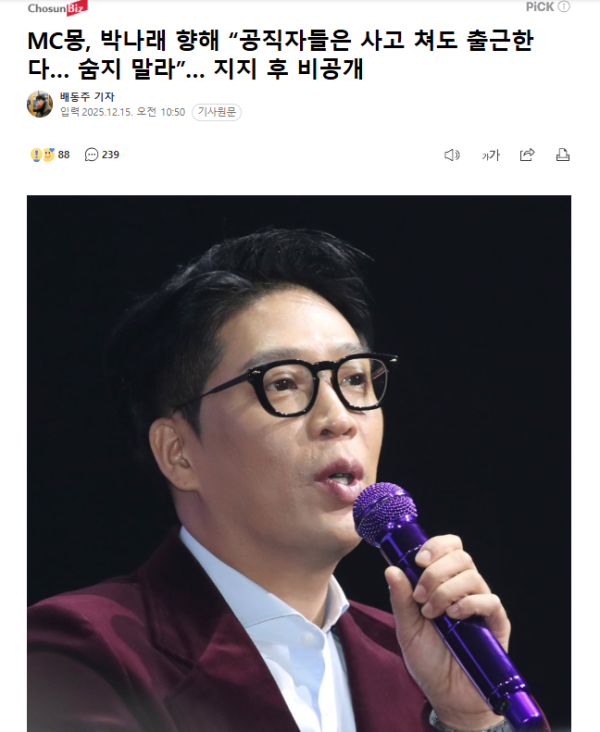The width and height of the screenshot is (600, 732).
Task: Click the PiCK label
Action: coord(540,7)
